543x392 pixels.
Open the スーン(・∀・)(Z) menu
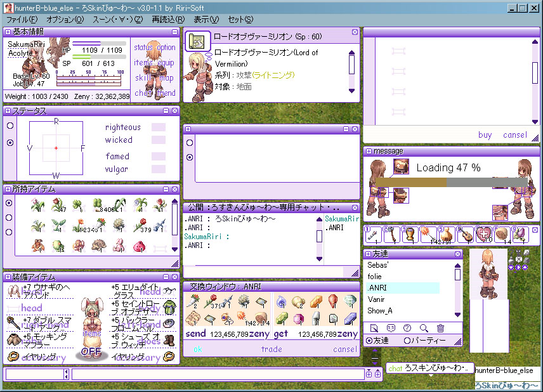tap(117, 20)
